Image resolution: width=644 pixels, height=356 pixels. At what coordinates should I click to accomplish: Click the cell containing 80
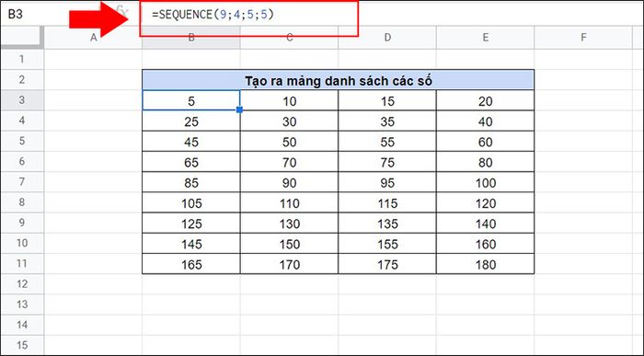point(485,162)
